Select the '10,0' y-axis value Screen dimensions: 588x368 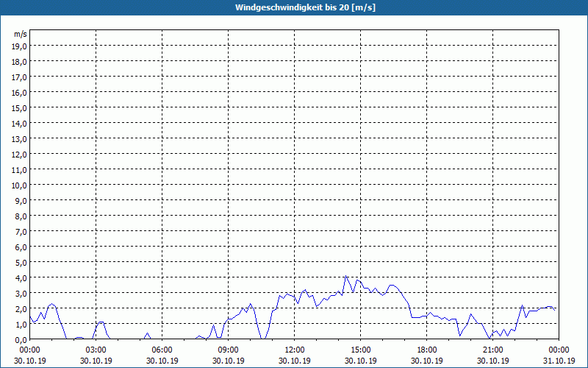coord(20,185)
